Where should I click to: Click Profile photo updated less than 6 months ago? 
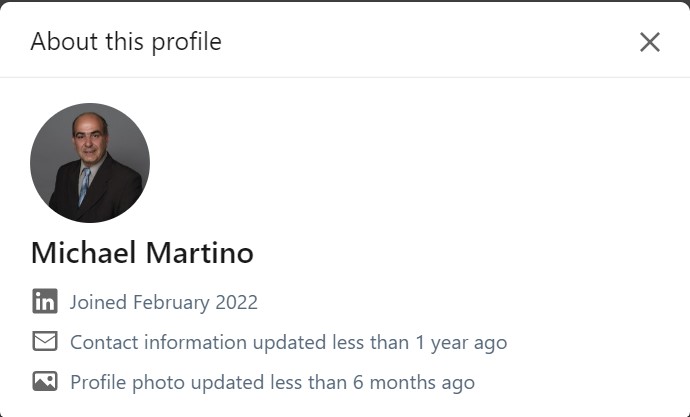(272, 382)
